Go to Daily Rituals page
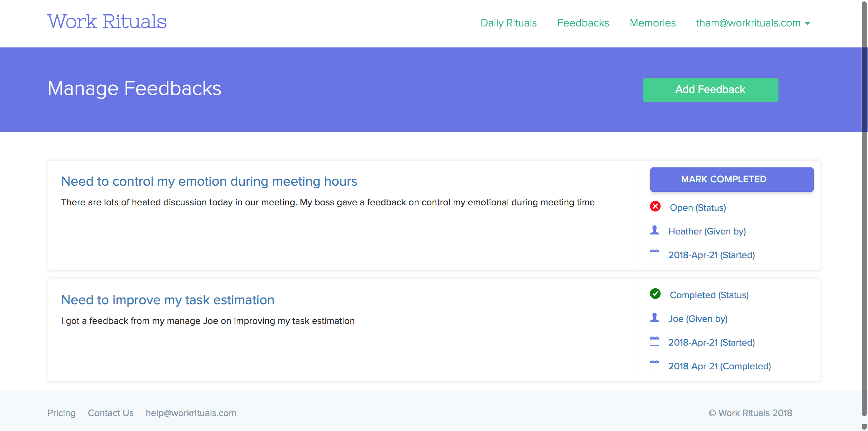868x431 pixels. point(509,23)
